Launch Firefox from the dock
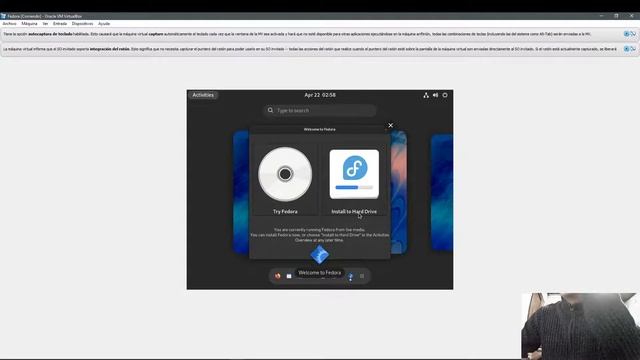The width and height of the screenshot is (640, 360). tap(278, 276)
